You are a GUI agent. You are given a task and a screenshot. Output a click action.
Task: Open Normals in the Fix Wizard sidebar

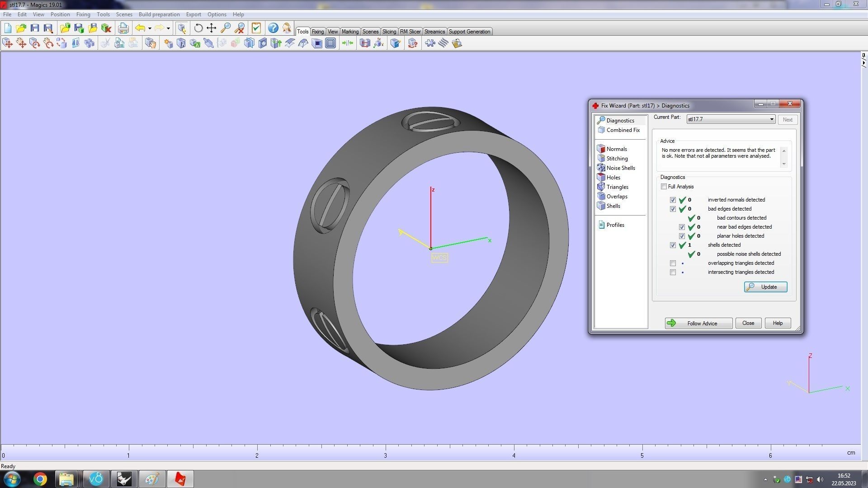pyautogui.click(x=616, y=149)
